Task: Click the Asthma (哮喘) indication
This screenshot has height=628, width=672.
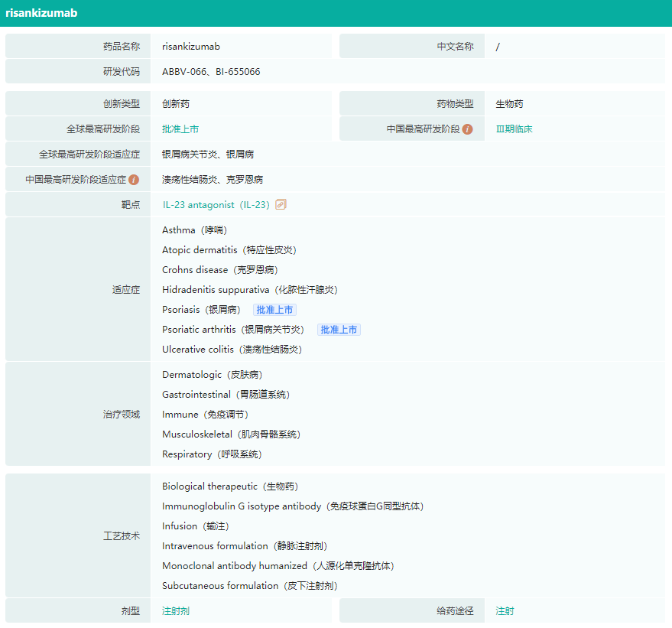Action: coord(194,230)
